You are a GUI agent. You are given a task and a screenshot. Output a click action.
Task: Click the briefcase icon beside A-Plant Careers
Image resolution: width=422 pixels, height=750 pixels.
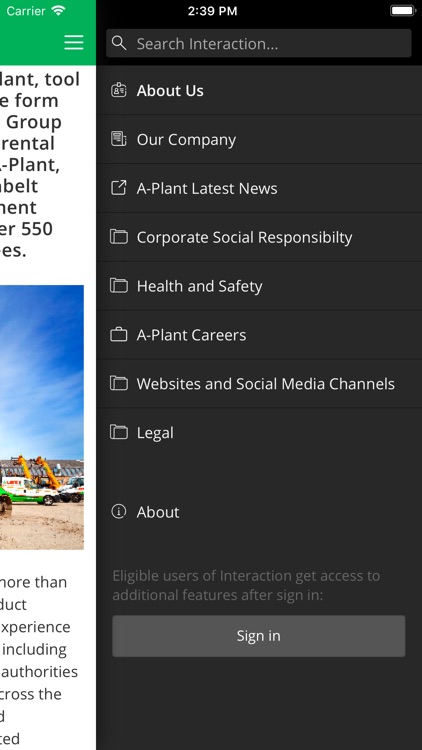pyautogui.click(x=119, y=334)
